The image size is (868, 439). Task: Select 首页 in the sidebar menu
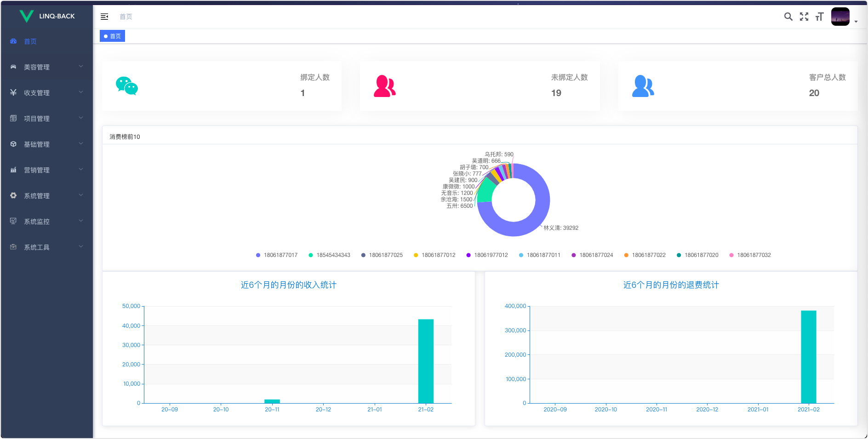coord(47,41)
